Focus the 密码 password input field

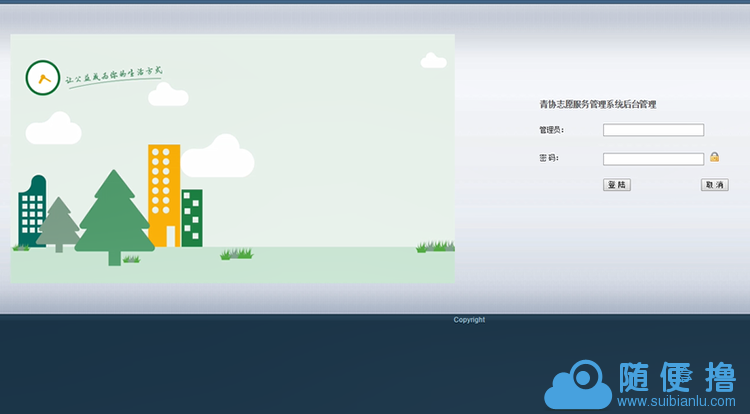pos(653,158)
